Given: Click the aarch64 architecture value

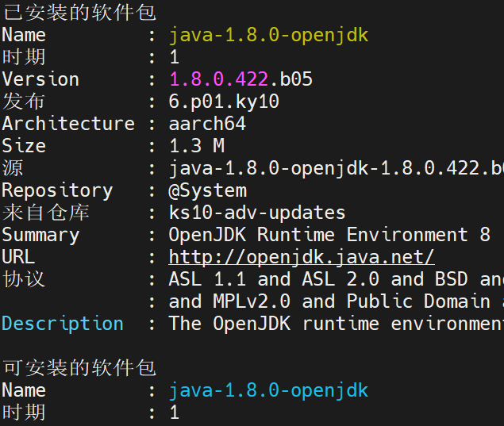Looking at the screenshot, I should [207, 124].
